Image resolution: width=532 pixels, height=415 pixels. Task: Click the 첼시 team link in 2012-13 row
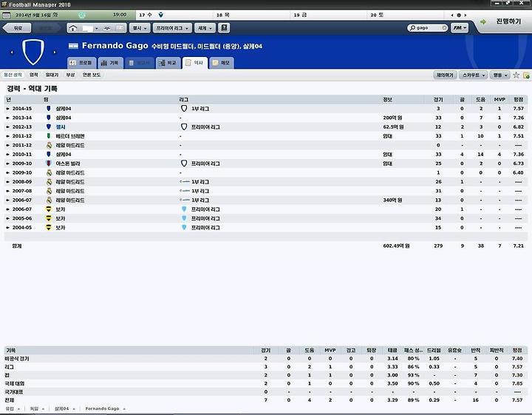click(61, 127)
